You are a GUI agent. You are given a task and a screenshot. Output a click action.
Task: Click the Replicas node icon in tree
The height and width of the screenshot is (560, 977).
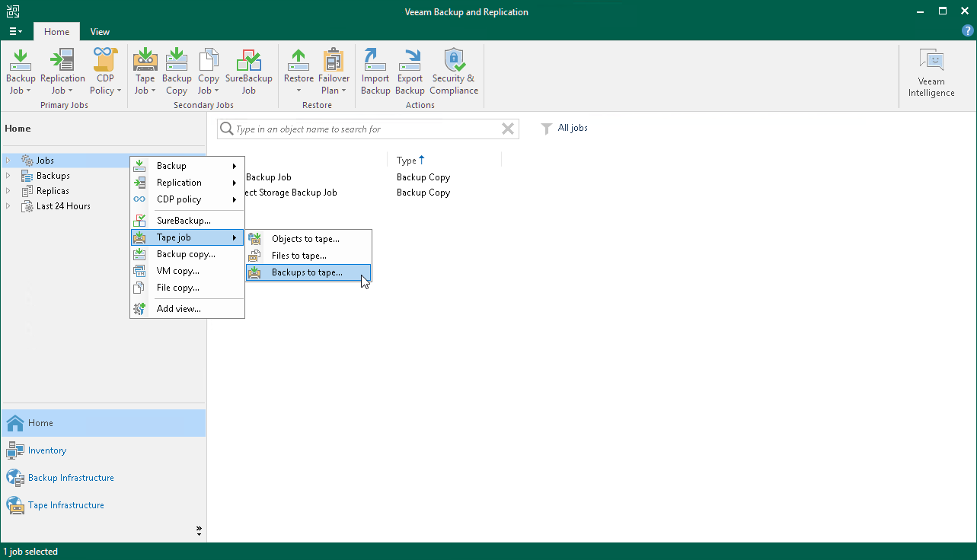[x=27, y=191]
